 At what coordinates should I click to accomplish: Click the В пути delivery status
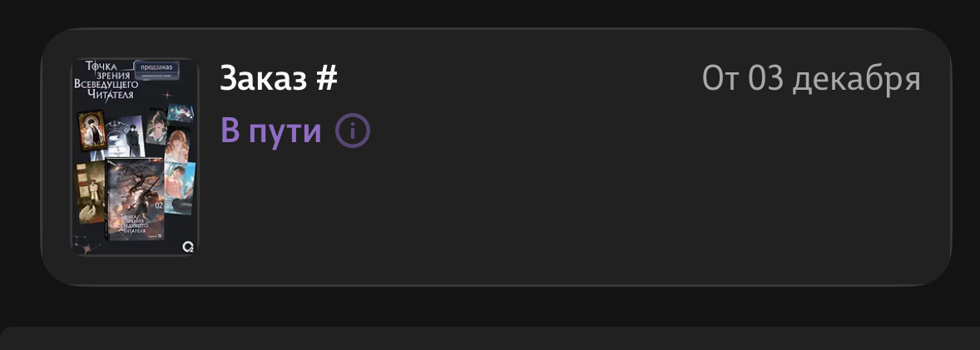pos(271,131)
